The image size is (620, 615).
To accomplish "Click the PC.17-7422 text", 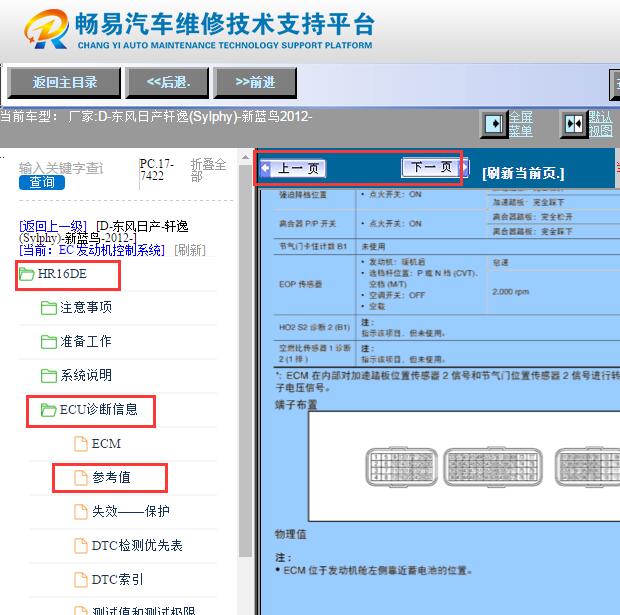I will (x=157, y=170).
